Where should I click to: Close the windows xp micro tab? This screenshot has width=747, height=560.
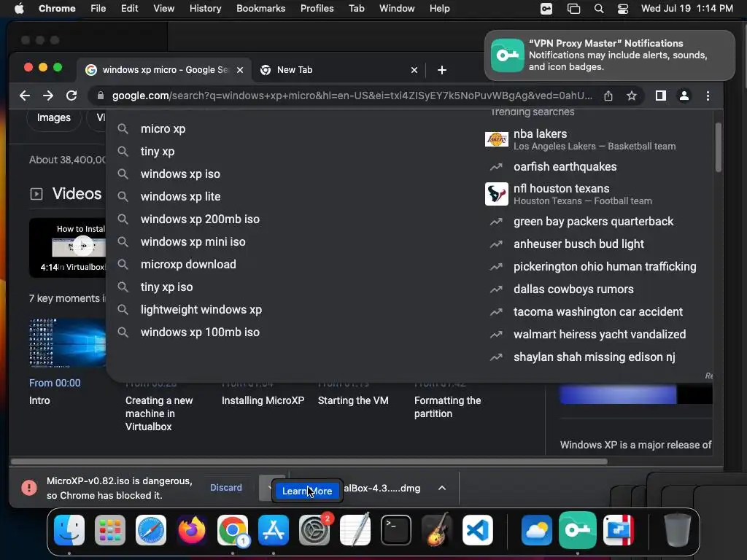(240, 70)
